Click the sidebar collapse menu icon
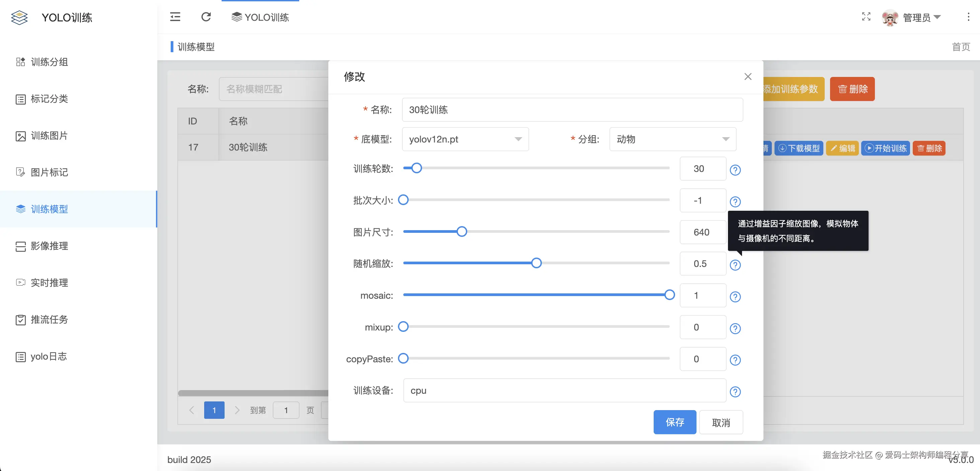This screenshot has height=471, width=980. click(x=175, y=17)
